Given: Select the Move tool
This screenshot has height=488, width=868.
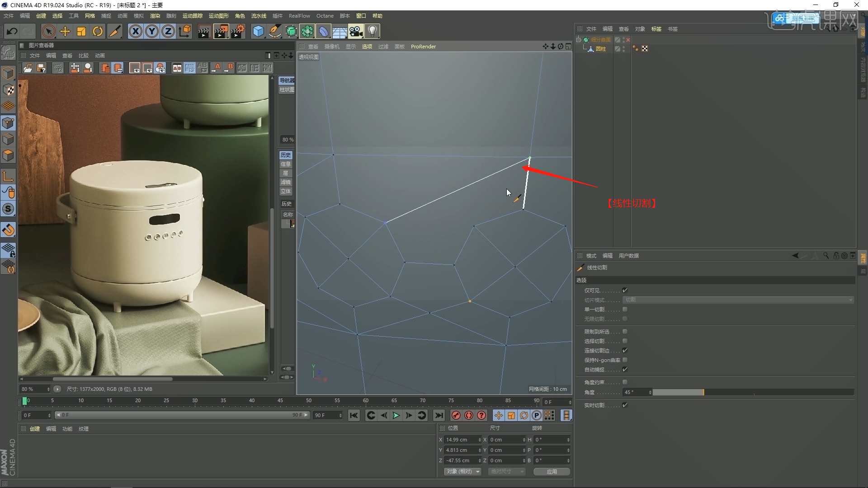Looking at the screenshot, I should (65, 31).
